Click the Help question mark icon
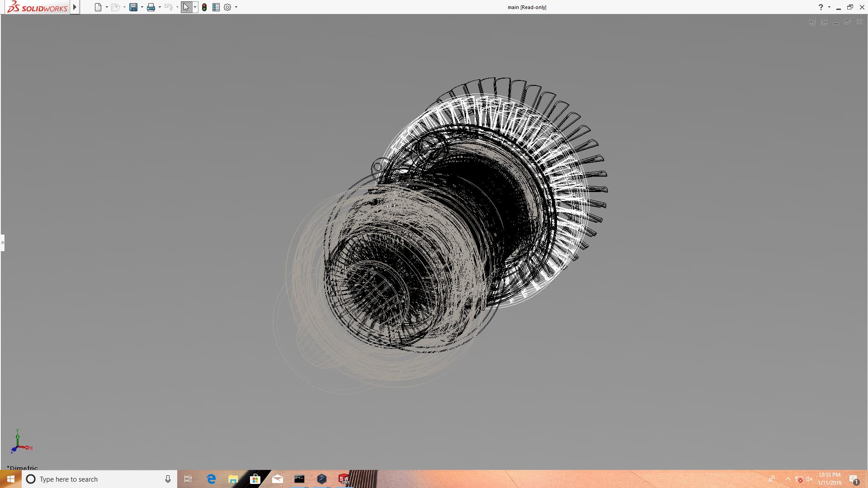 (x=821, y=7)
